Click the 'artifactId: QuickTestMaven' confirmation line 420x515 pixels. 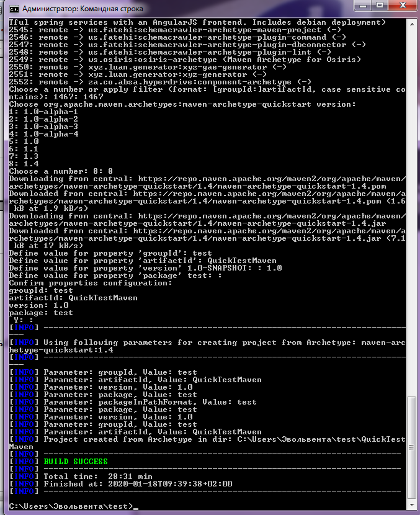[x=73, y=298]
